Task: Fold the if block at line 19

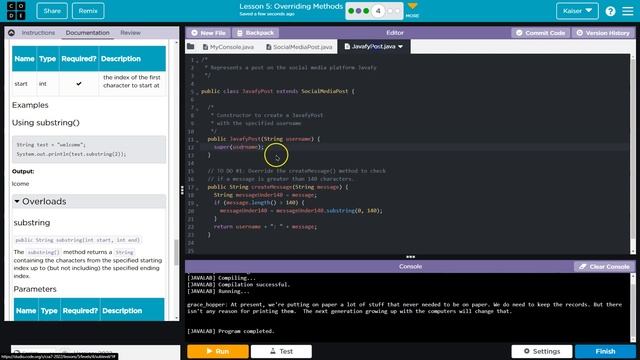Action: click(x=197, y=204)
